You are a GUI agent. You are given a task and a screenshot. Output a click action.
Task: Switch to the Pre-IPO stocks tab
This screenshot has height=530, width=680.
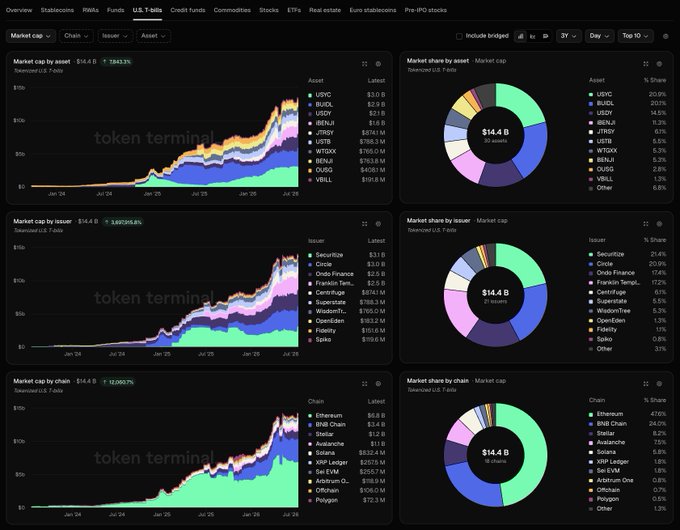coord(425,10)
